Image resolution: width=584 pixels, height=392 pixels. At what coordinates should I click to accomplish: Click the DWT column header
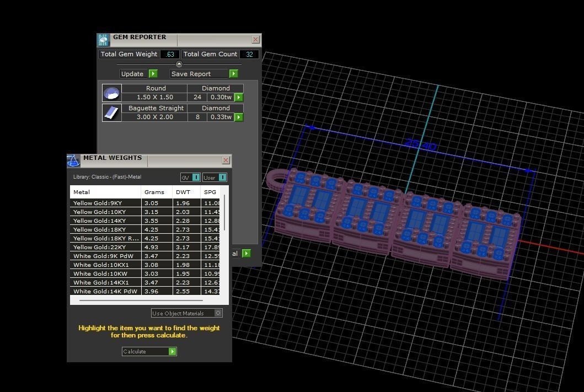point(186,192)
